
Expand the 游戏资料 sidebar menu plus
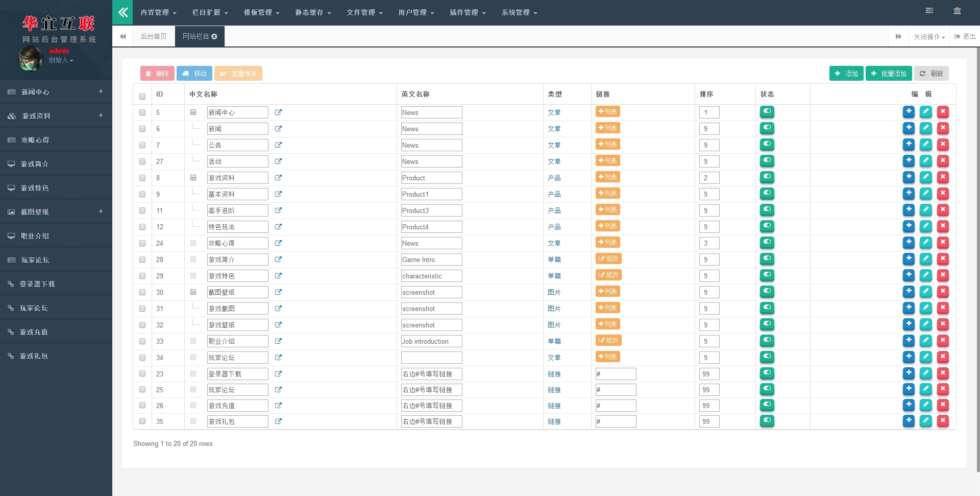[x=101, y=115]
